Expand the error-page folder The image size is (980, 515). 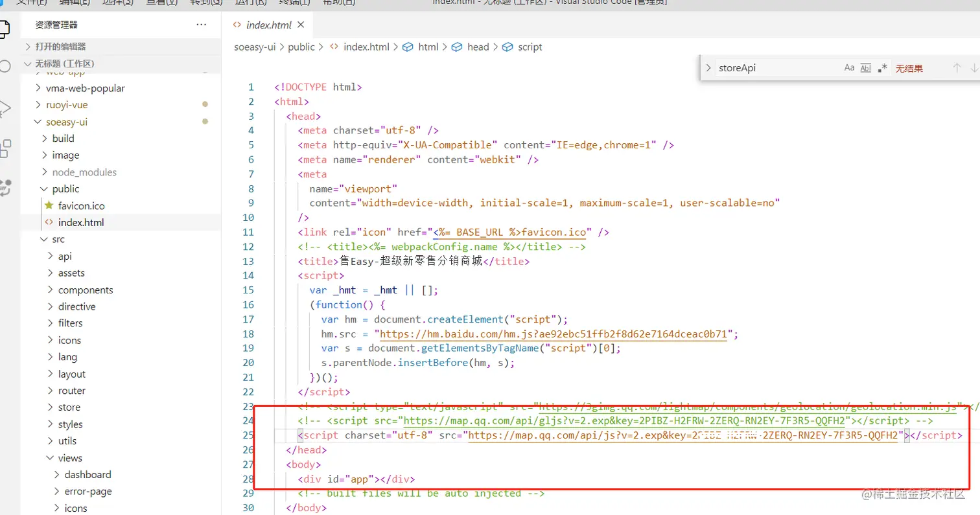[57, 491]
